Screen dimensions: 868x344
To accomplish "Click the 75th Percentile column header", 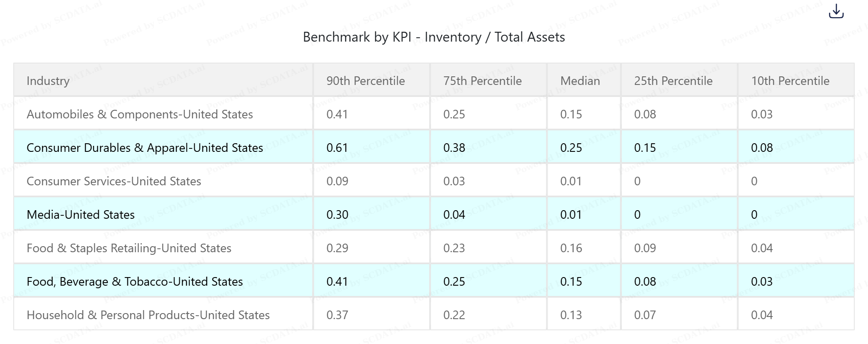I will coord(482,81).
